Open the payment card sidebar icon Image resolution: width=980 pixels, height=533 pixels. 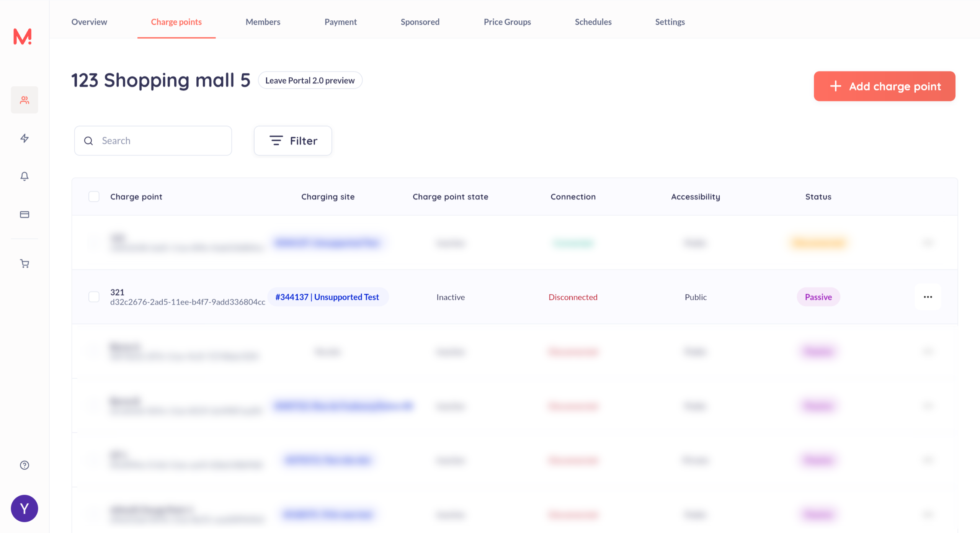[24, 214]
